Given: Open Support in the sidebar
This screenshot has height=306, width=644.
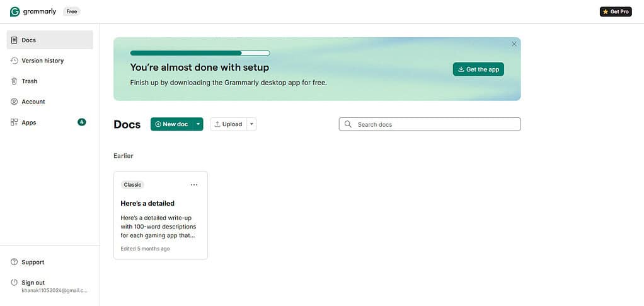Looking at the screenshot, I should 50,262.
